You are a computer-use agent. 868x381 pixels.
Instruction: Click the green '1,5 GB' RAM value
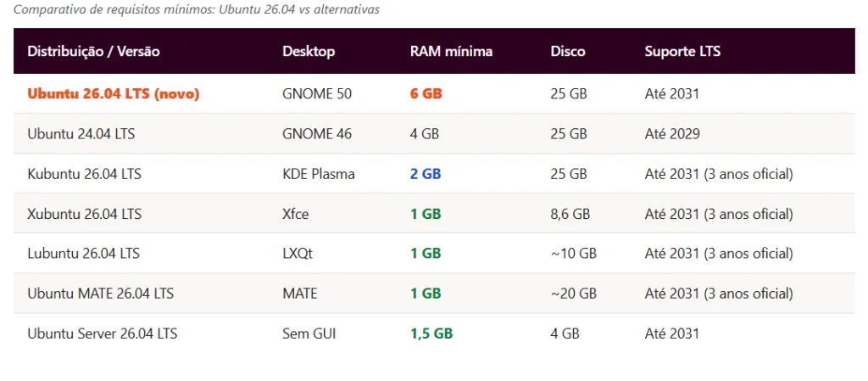(x=431, y=333)
